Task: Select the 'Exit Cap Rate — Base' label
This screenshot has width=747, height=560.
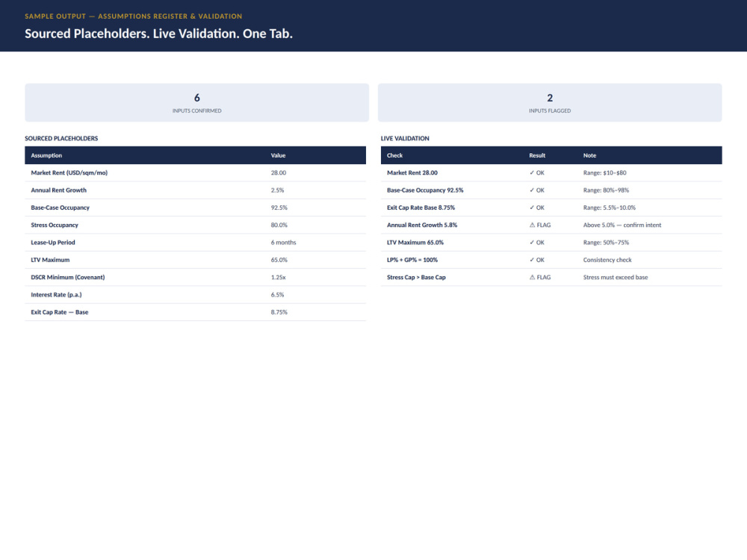Action: coord(60,312)
